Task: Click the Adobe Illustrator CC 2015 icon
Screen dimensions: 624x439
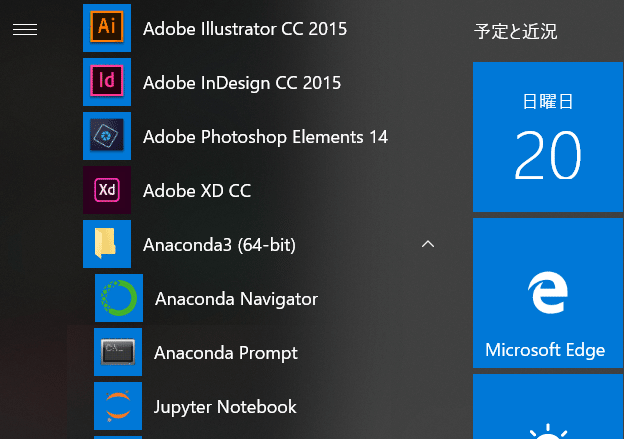Action: pyautogui.click(x=107, y=28)
